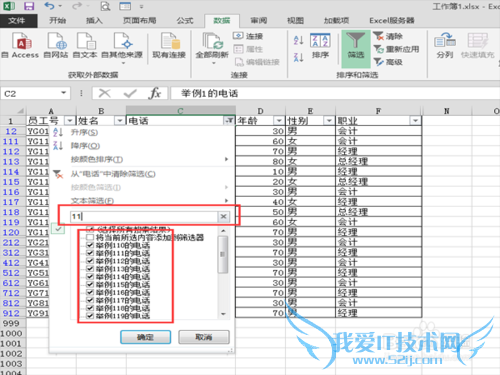Click filter list scrollbar down arrow
The image size is (500, 375).
223,314
